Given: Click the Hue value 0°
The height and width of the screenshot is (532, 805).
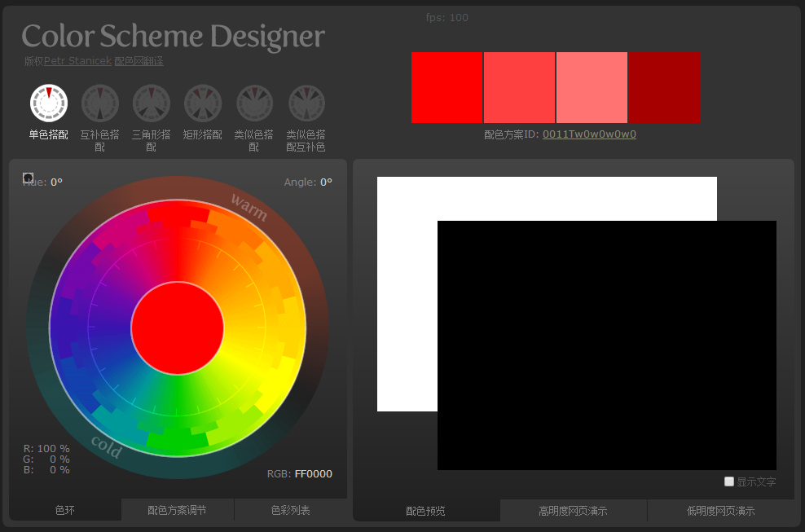Looking at the screenshot, I should click(56, 182).
